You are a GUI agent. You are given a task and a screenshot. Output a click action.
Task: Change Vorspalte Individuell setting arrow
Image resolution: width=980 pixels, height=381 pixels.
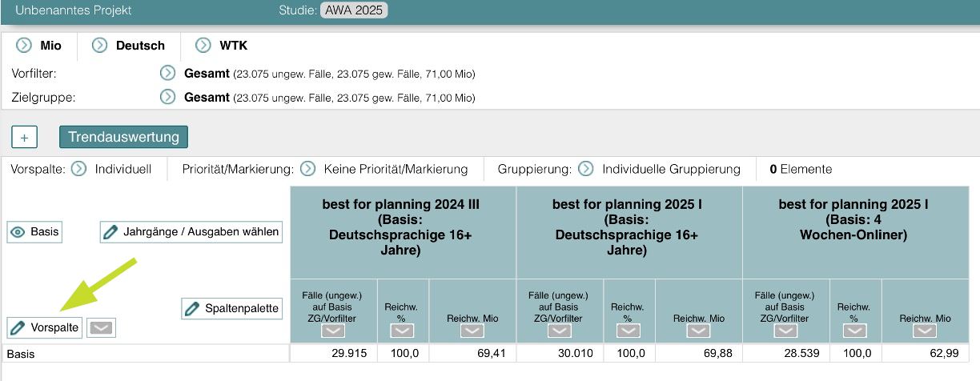click(78, 169)
